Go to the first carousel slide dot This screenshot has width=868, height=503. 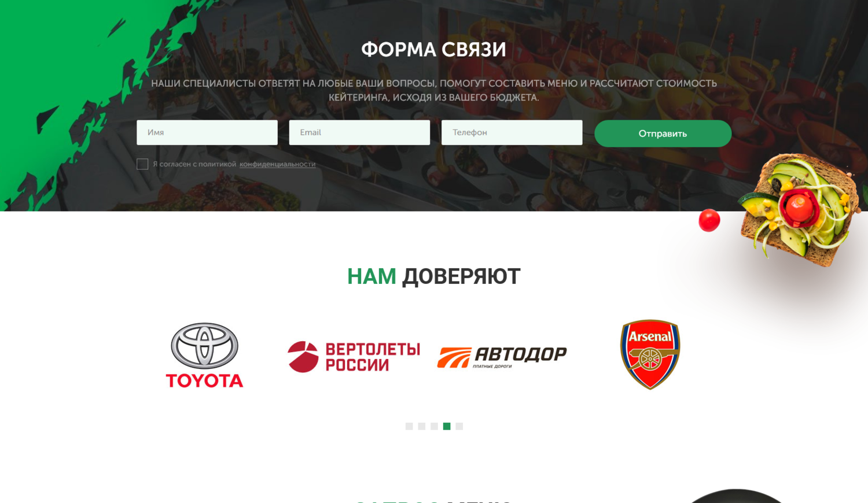[409, 426]
